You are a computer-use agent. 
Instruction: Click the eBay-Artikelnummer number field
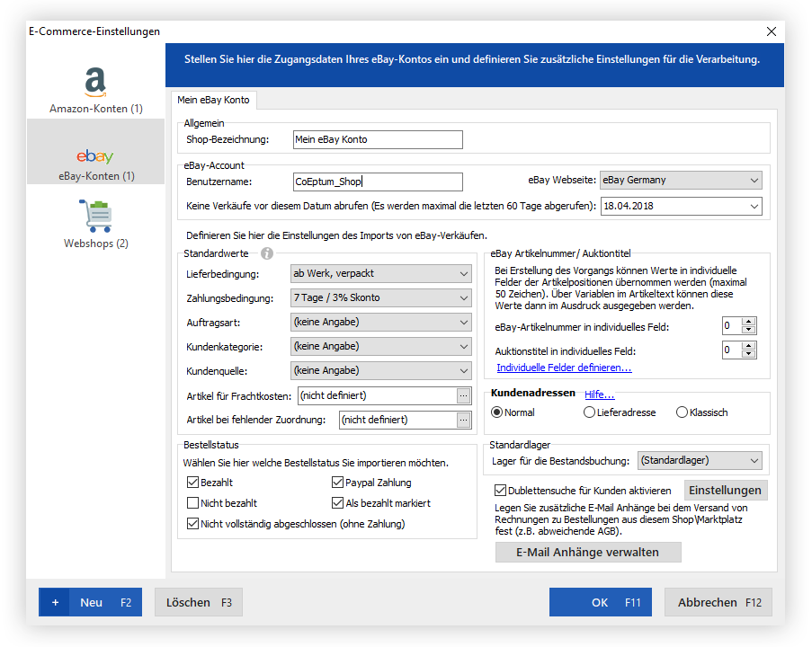732,326
